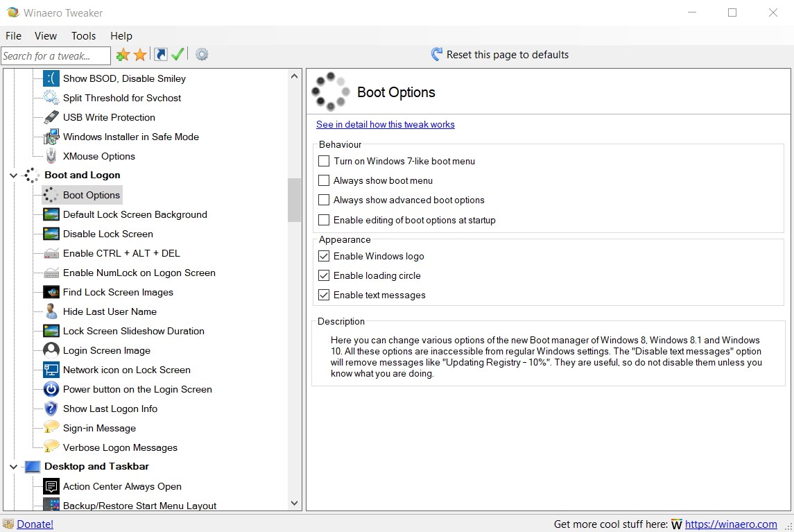Click the Enable NumLock keyboard icon
Image resolution: width=794 pixels, height=532 pixels.
51,273
